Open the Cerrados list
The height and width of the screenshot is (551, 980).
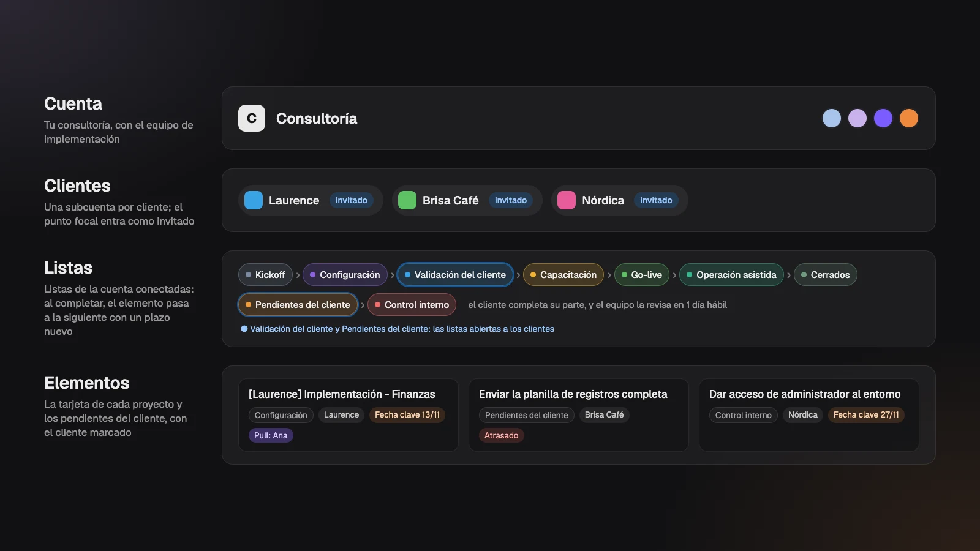click(x=826, y=275)
